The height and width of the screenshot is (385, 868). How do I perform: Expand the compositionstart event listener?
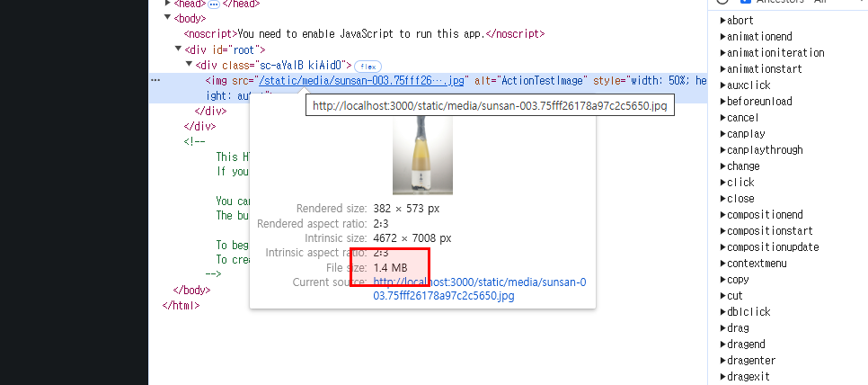point(723,230)
